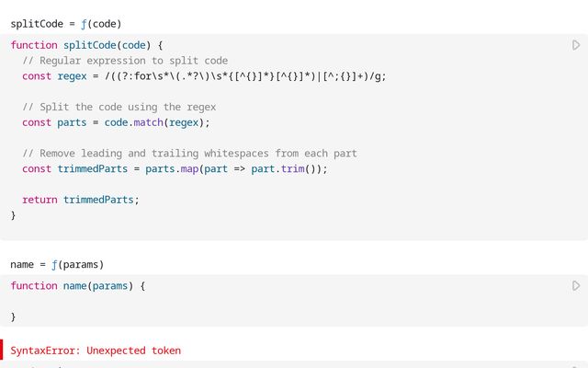Click the return trimmedParts; line
Viewport: 588px width, 368px height.
[81, 200]
